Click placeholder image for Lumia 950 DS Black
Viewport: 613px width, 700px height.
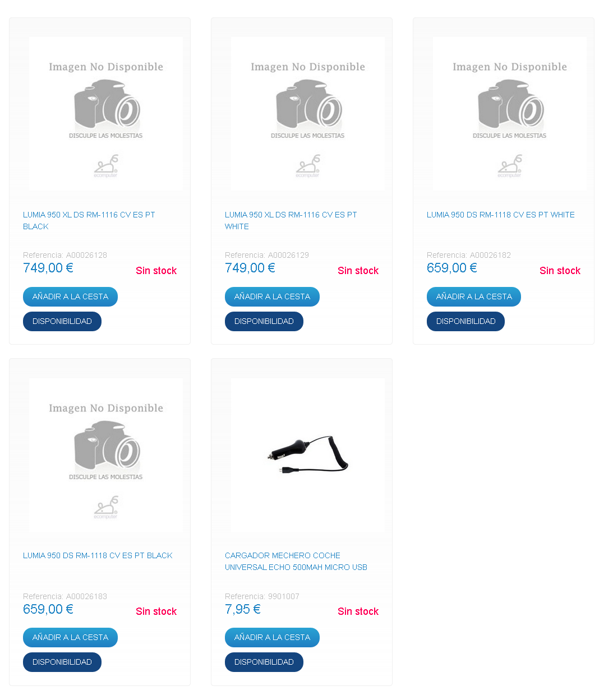click(105, 455)
